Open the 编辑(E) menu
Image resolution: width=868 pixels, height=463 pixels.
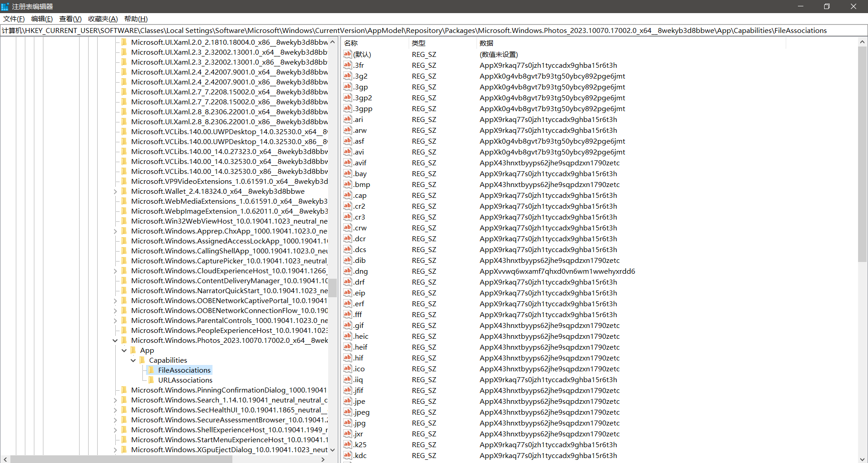coord(42,19)
